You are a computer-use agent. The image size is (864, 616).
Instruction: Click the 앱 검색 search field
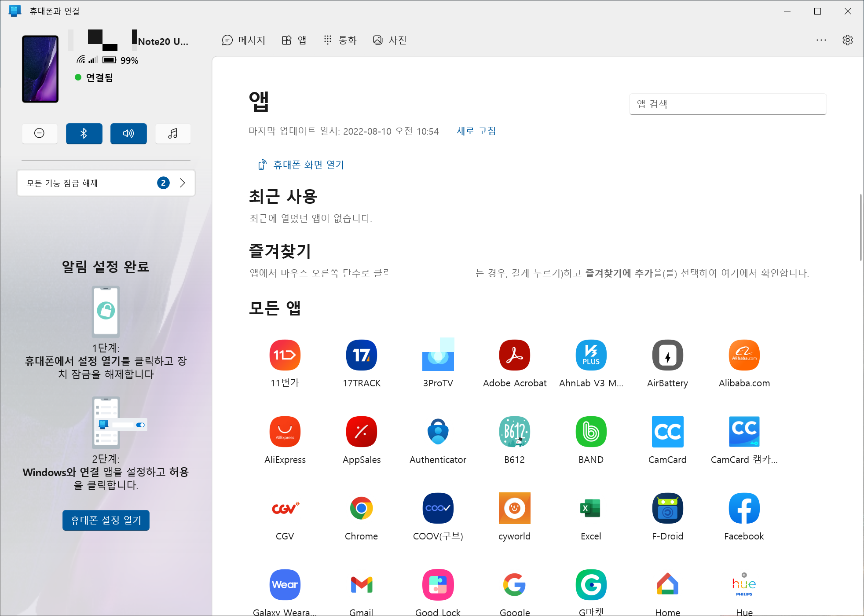pos(728,104)
